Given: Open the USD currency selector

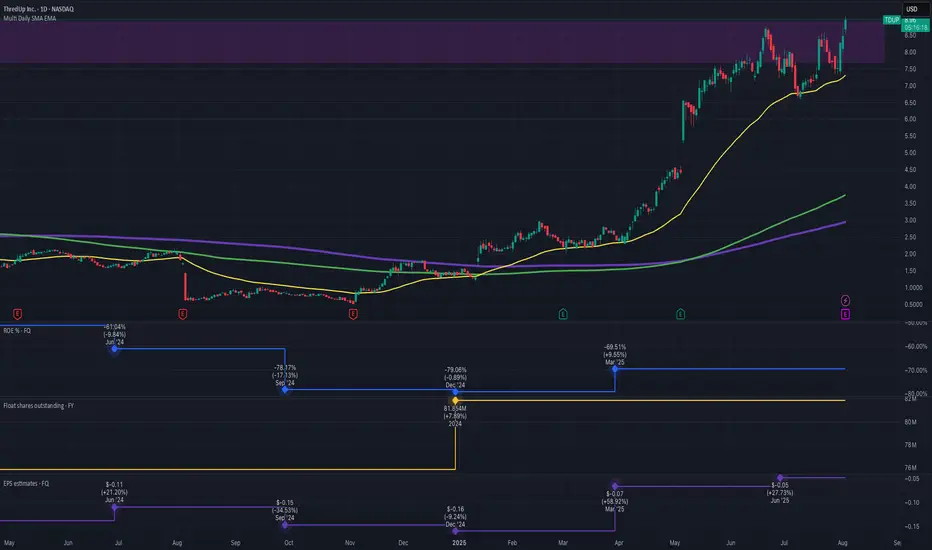Looking at the screenshot, I should coord(914,9).
